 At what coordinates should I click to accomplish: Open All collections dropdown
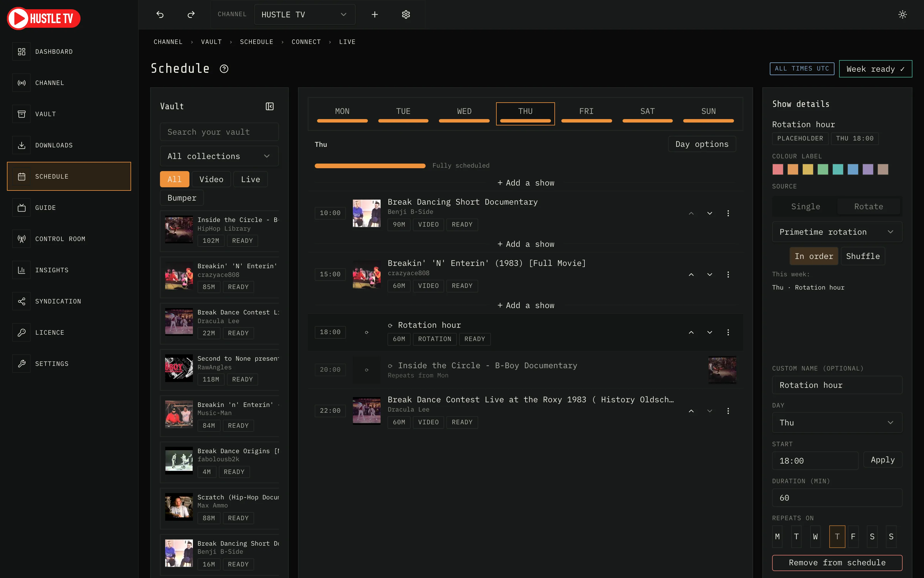click(x=219, y=156)
